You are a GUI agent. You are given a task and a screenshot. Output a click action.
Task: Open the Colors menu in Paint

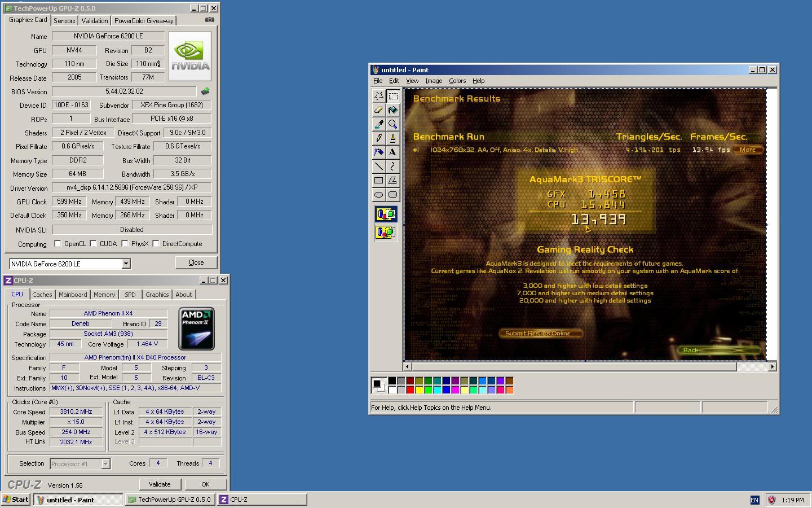pyautogui.click(x=457, y=81)
